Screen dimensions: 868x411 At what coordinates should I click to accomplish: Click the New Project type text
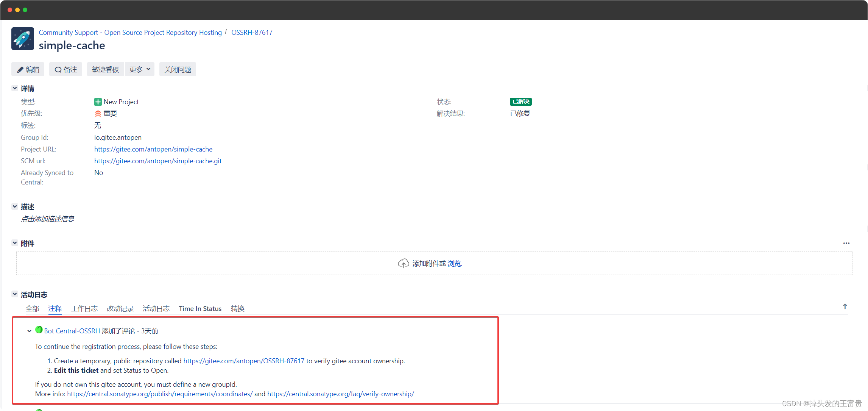pos(121,102)
